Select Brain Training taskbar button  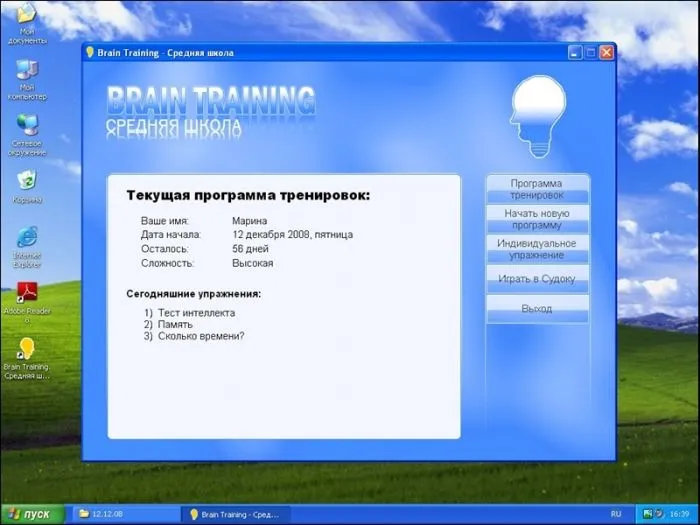[x=236, y=514]
